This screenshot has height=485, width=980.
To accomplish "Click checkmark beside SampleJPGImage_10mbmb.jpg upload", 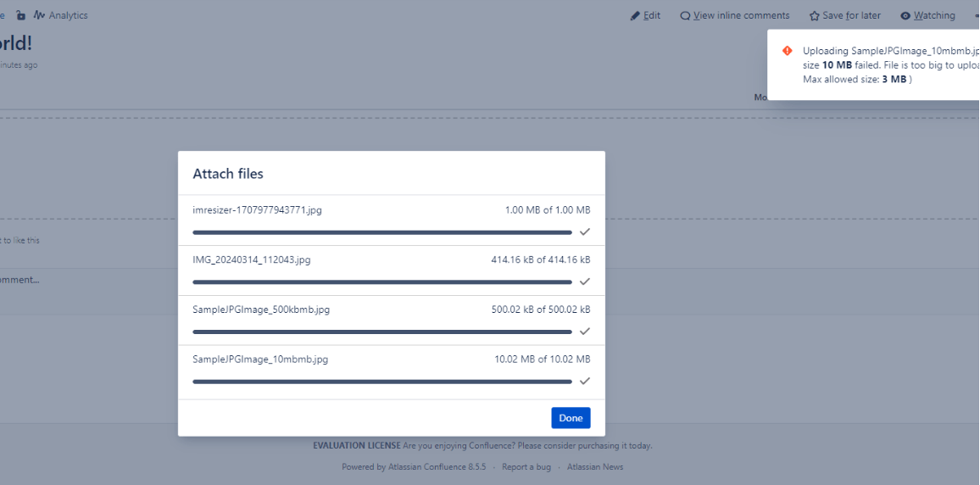I will pos(584,381).
